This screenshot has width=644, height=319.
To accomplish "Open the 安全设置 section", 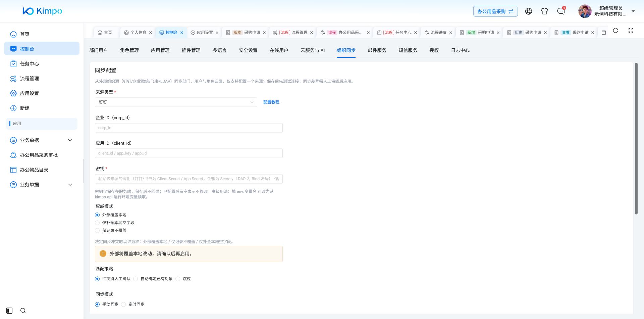I will (248, 50).
